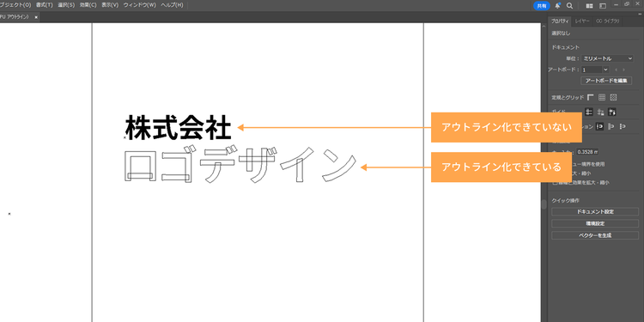
Task: Go to previous artboard arrow
Action: 616,70
